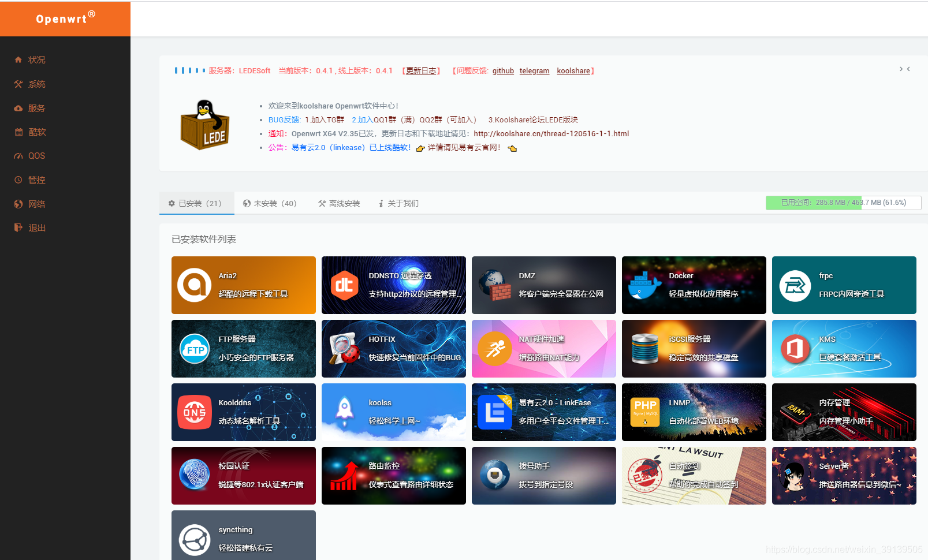Screen dimensions: 928x560
Task: Open the iSCSI server database icon
Action: 645,349
